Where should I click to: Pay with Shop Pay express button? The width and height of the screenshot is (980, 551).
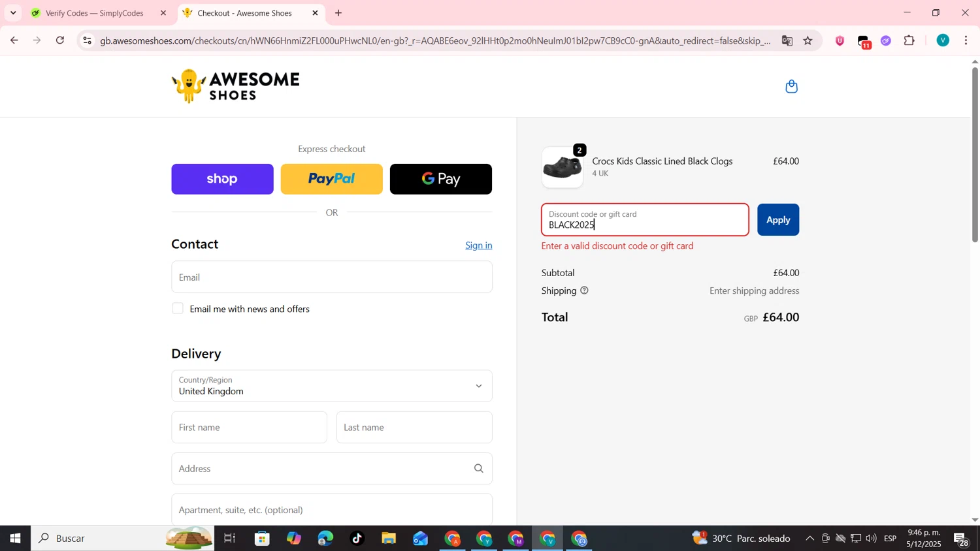coord(222,179)
